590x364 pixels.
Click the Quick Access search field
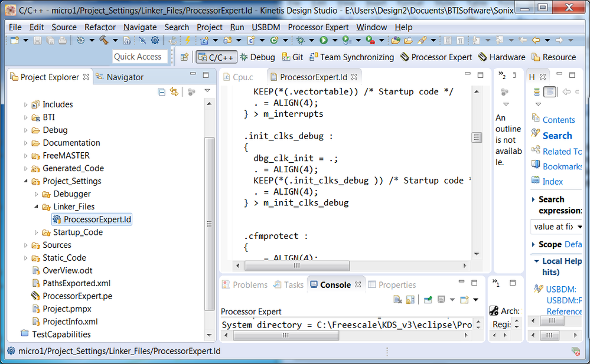pyautogui.click(x=139, y=57)
